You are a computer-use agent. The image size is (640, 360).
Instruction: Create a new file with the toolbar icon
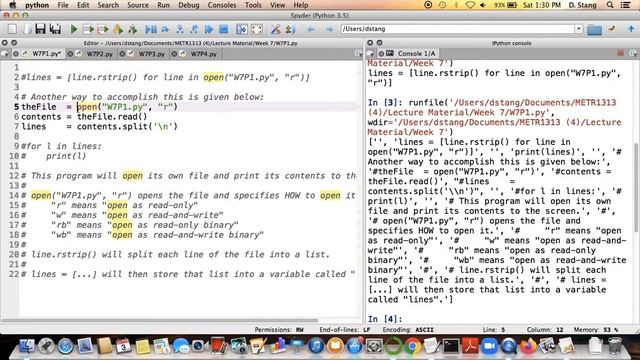point(12,29)
